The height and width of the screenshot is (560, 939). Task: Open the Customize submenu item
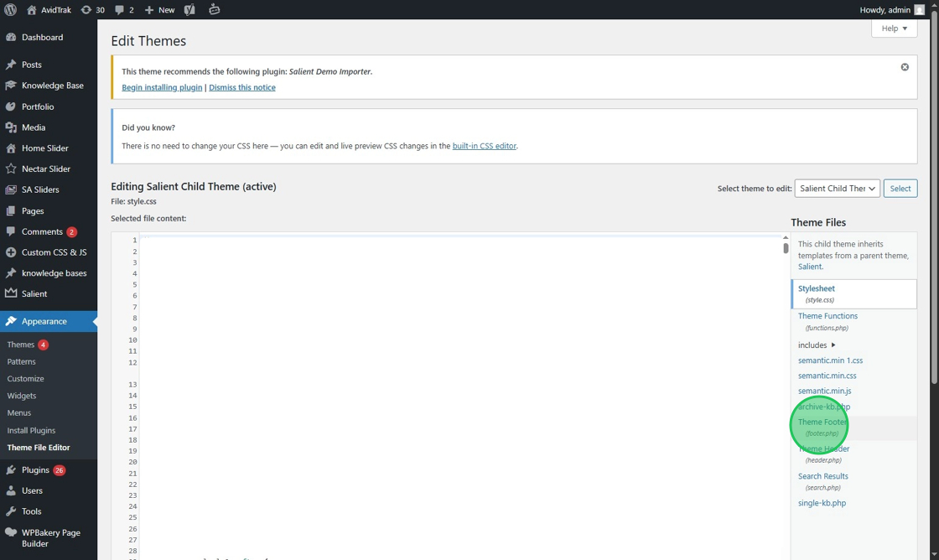point(25,379)
